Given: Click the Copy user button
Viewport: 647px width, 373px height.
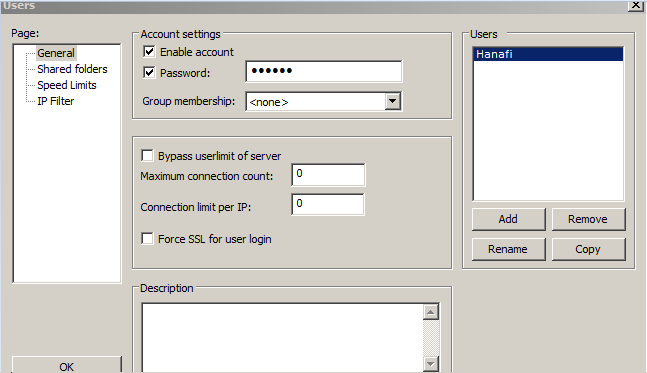Looking at the screenshot, I should pos(588,249).
